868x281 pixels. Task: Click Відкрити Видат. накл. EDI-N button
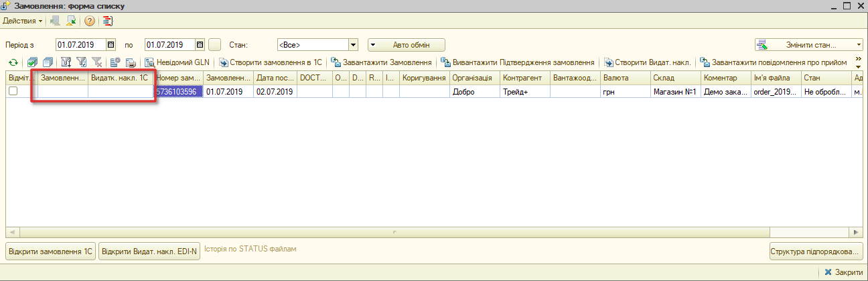point(150,251)
